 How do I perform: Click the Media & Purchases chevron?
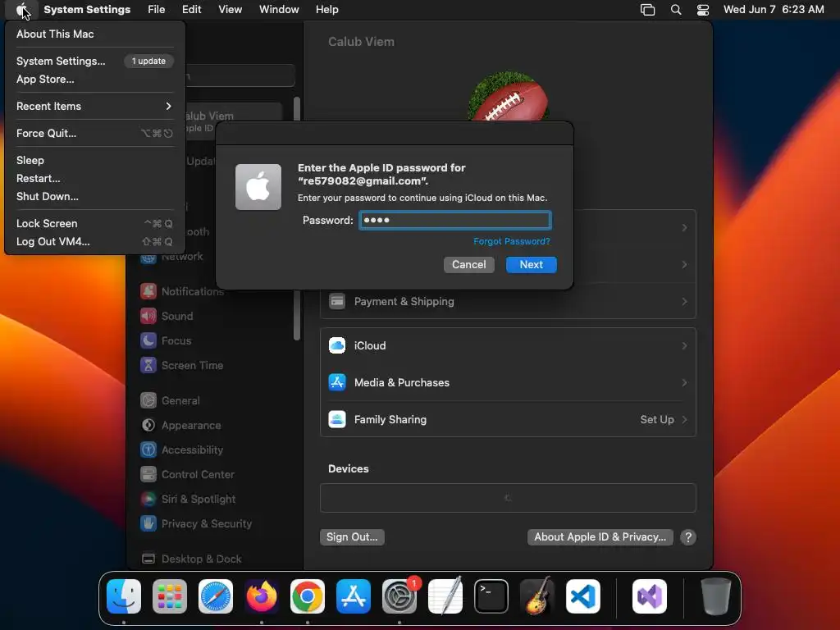(x=684, y=382)
